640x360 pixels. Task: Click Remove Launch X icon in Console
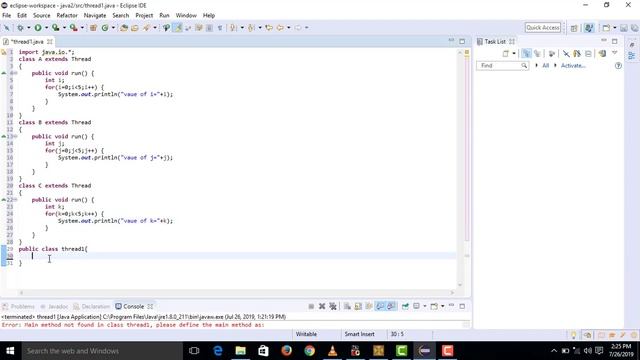pos(322,306)
